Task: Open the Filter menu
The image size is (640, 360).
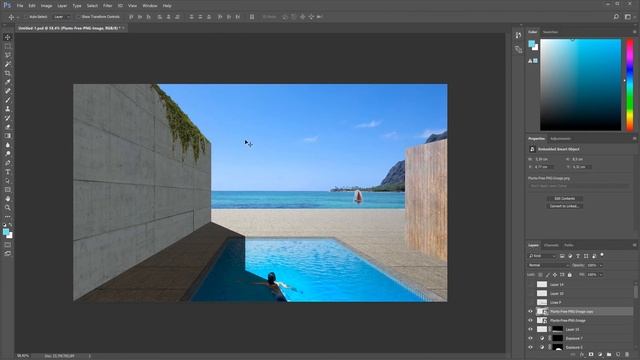Action: coord(107,6)
